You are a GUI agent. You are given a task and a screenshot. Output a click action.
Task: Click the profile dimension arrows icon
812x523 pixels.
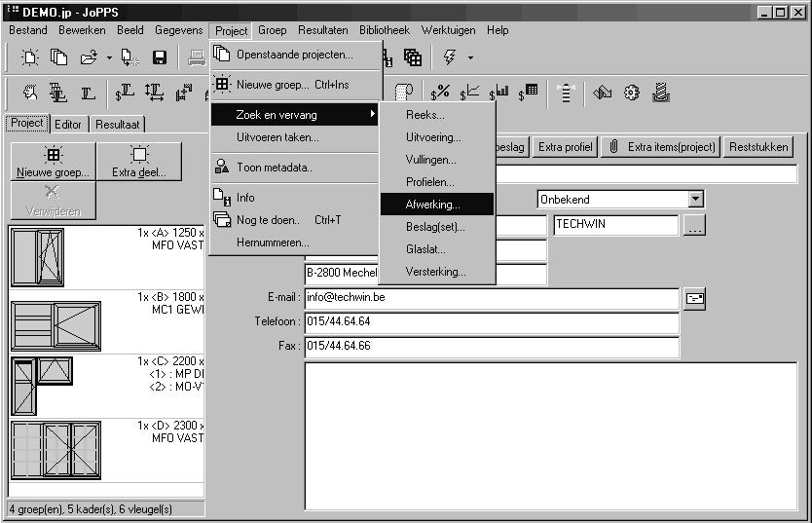[155, 93]
